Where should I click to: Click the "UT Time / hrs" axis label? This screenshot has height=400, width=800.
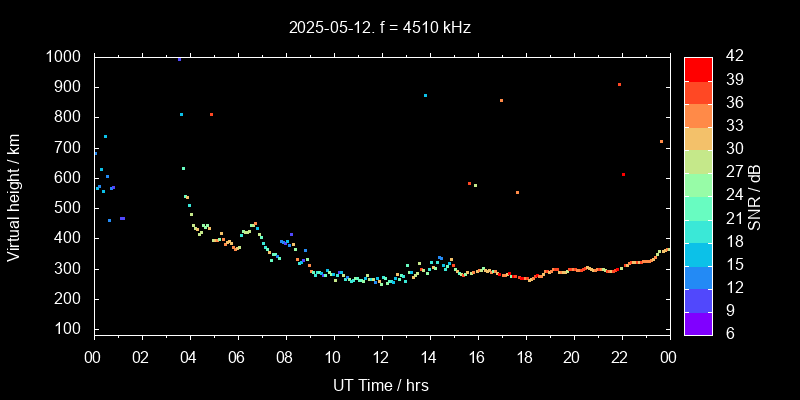click(x=381, y=384)
